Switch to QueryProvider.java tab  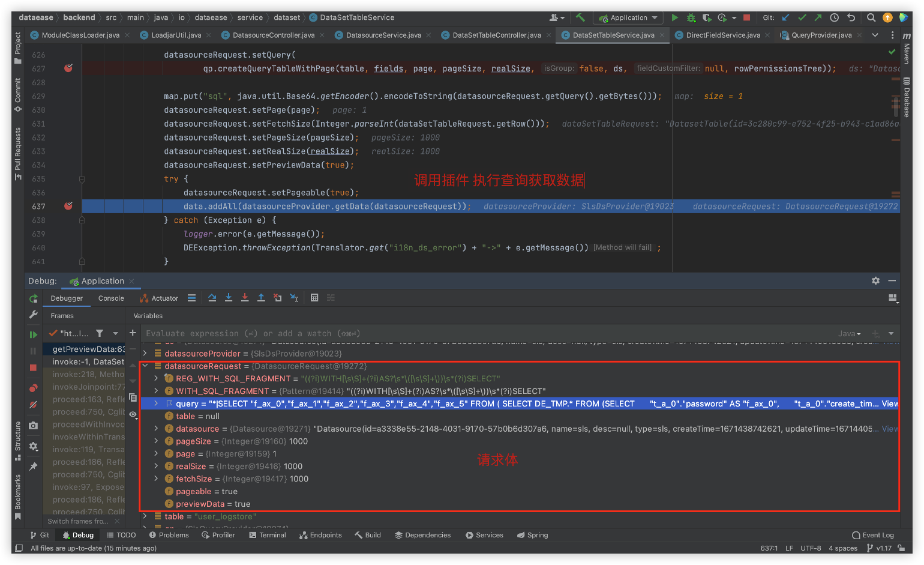click(821, 35)
